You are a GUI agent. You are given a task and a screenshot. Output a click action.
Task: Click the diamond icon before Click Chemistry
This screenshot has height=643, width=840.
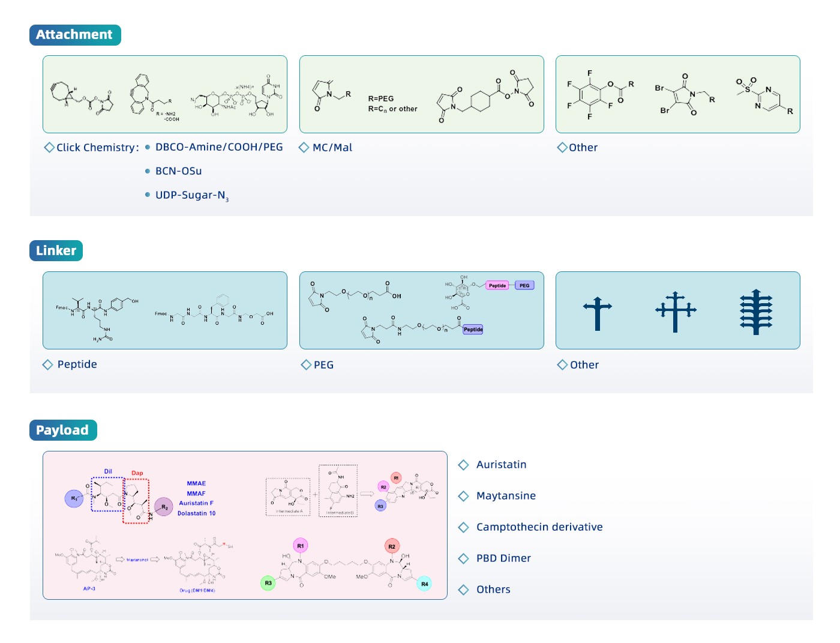point(49,148)
